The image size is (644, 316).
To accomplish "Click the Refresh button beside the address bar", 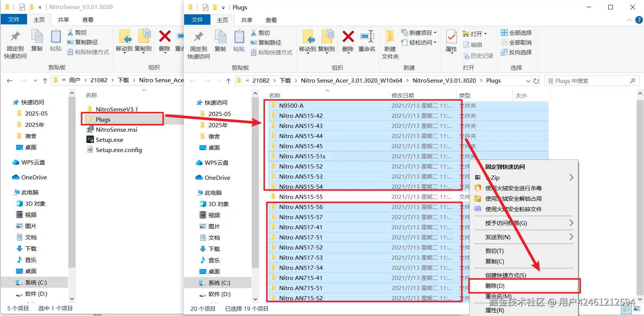I will 536,81.
